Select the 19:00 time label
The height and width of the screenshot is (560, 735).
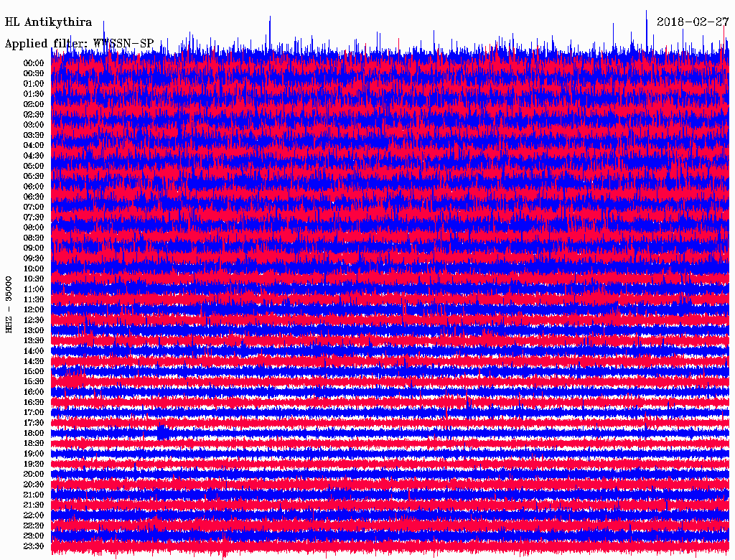click(x=34, y=454)
